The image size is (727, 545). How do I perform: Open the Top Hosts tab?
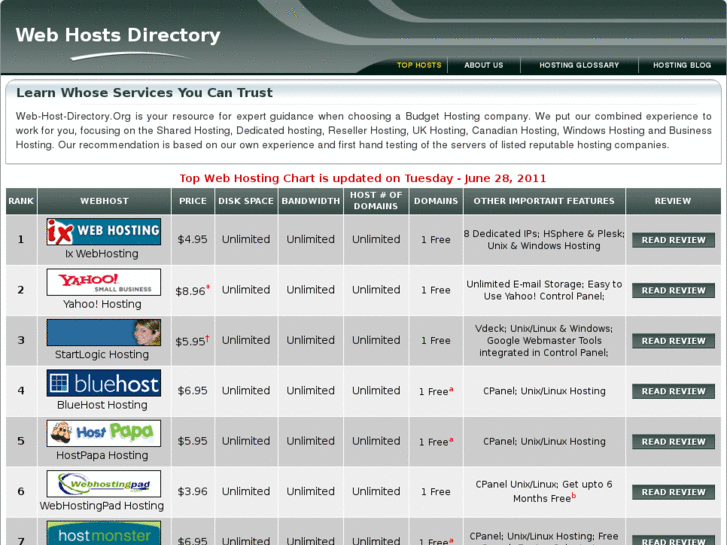(419, 65)
